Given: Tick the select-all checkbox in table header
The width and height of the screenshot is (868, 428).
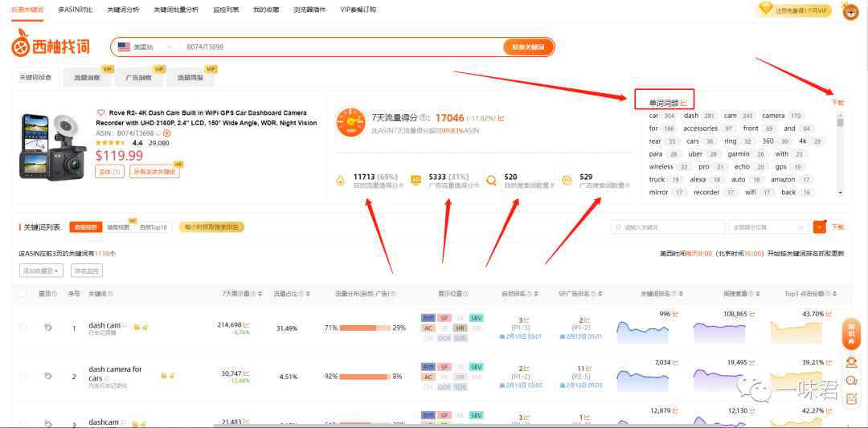Looking at the screenshot, I should tap(23, 294).
